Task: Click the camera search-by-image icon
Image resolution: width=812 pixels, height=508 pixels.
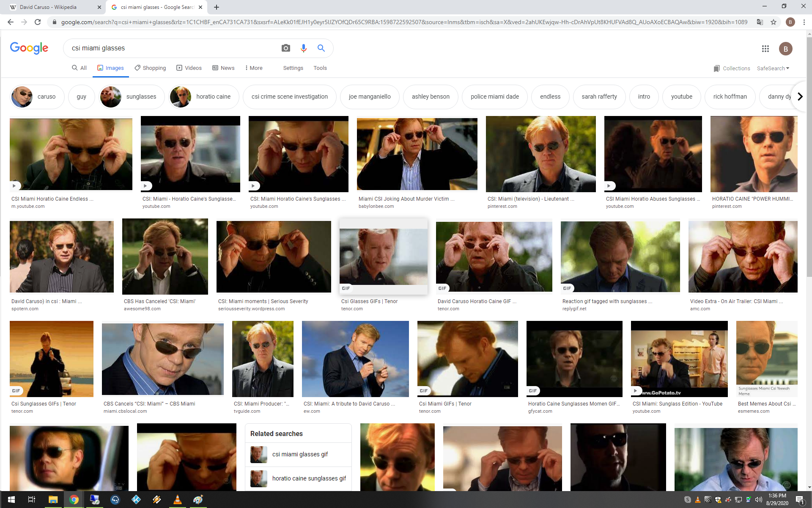Action: 286,48
